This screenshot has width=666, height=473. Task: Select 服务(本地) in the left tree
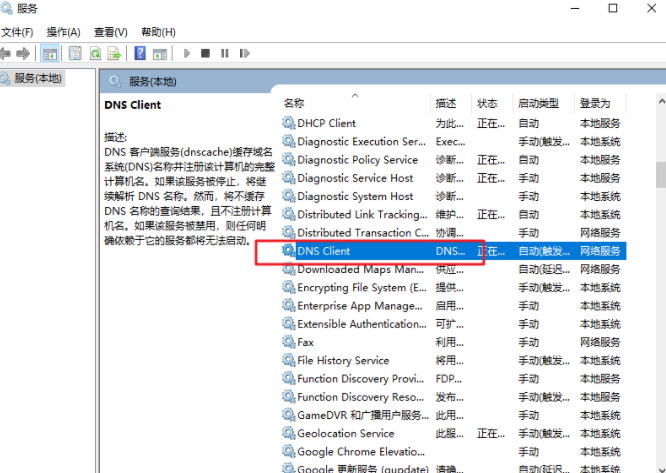[38, 78]
